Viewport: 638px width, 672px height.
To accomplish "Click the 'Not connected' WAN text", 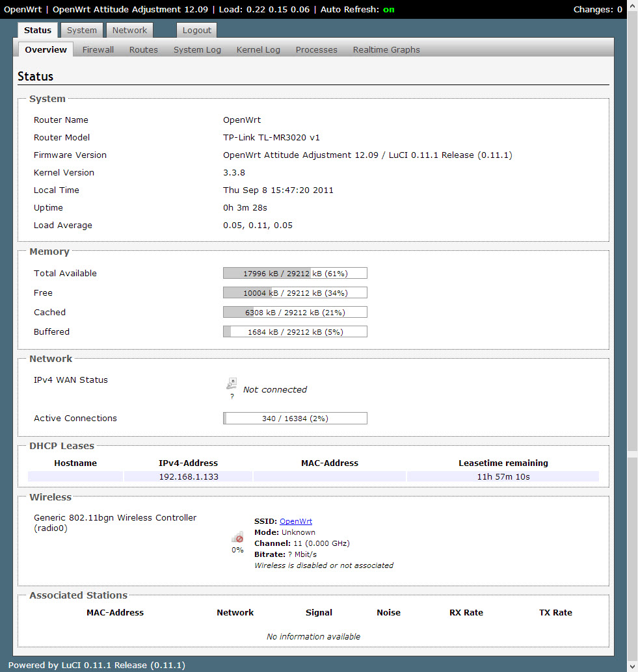I will tap(275, 389).
